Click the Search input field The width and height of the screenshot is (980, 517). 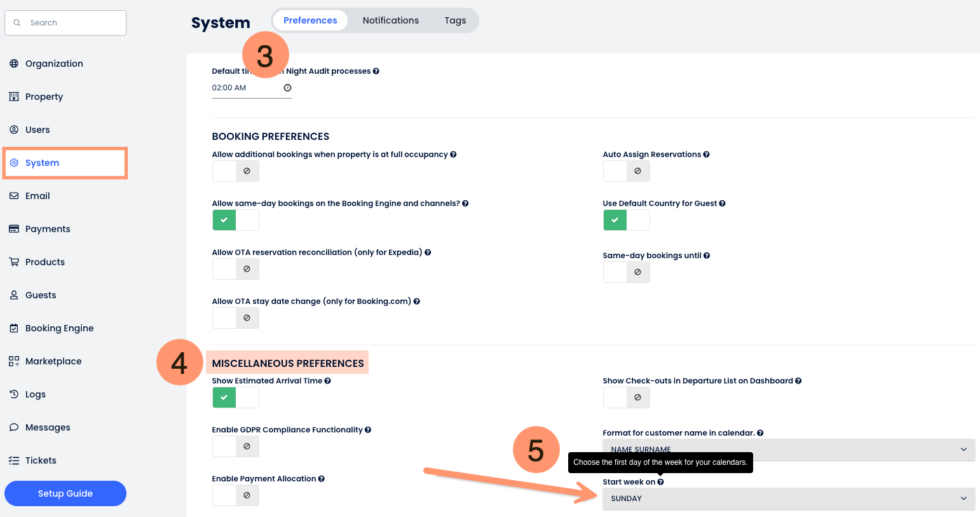click(65, 23)
